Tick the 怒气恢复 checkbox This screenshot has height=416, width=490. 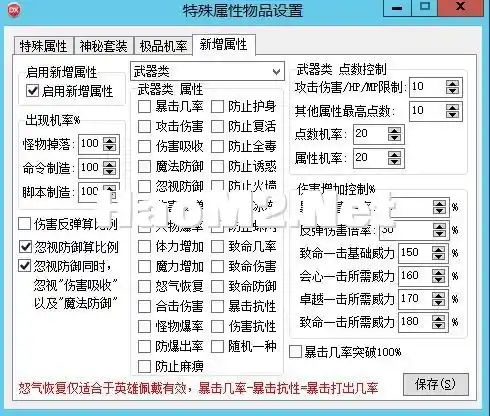[144, 287]
